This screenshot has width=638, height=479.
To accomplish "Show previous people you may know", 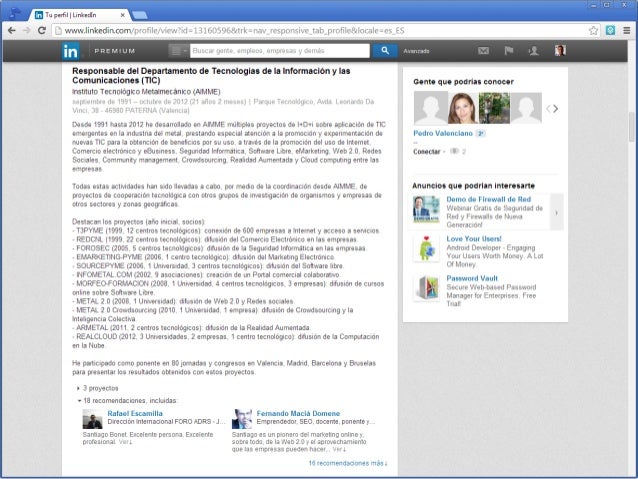I will pos(548,109).
